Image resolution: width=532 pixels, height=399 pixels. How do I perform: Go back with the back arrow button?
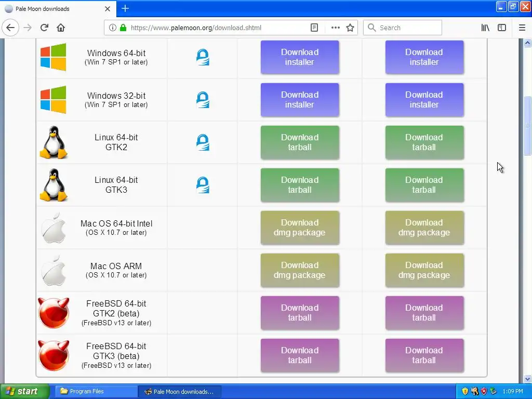[10, 28]
